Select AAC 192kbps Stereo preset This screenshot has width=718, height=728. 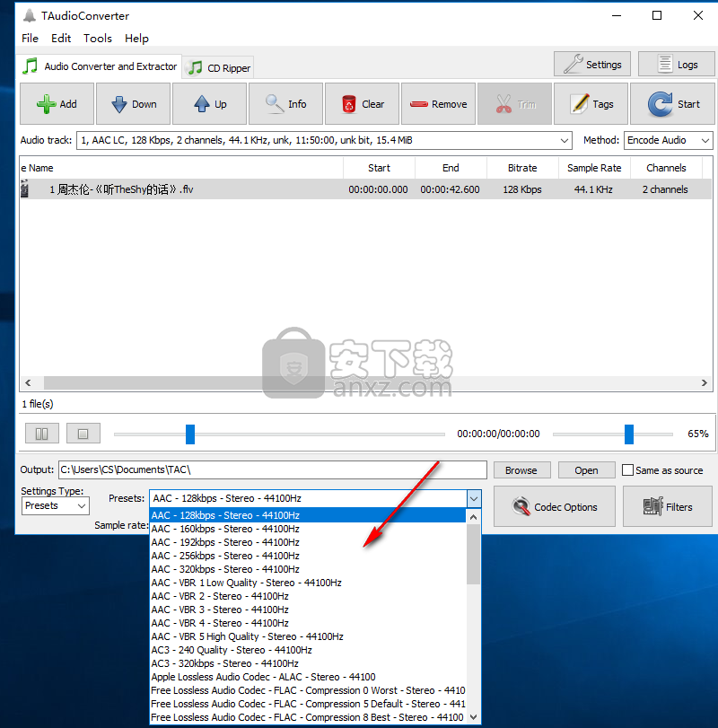pos(307,542)
